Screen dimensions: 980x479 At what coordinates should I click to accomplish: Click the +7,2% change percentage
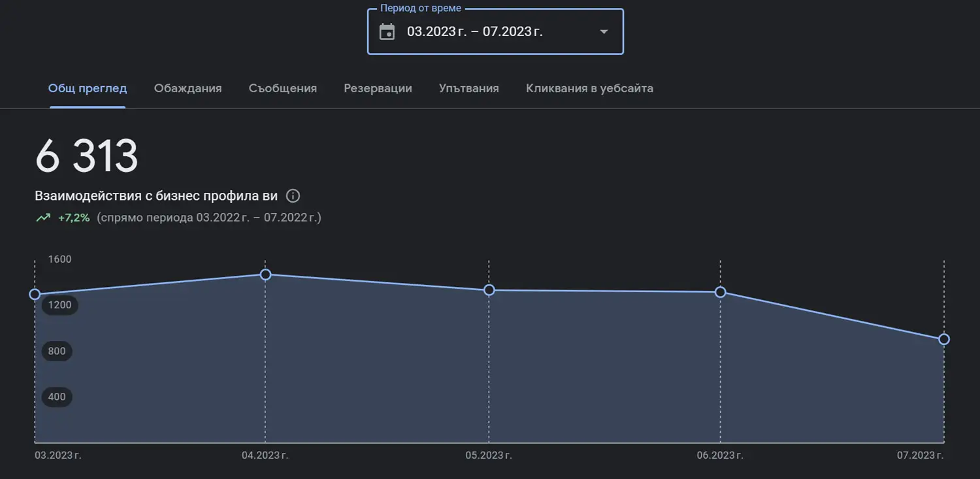73,218
